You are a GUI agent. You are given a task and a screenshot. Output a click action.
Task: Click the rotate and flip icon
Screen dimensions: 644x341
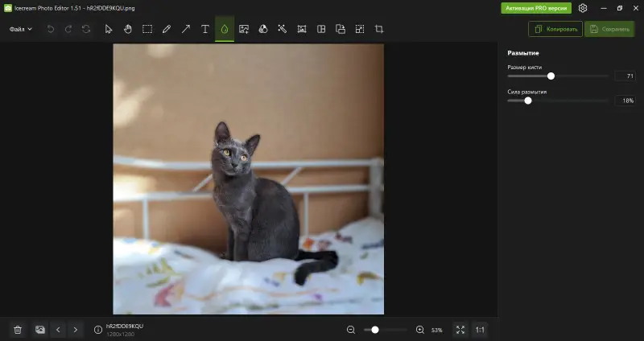341,29
